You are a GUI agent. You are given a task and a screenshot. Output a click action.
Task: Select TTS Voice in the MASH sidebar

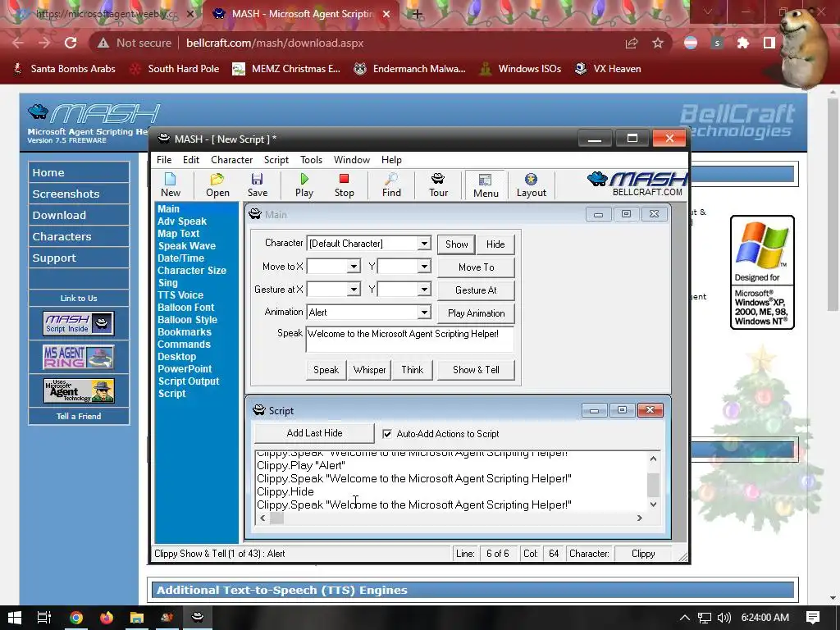click(x=180, y=295)
